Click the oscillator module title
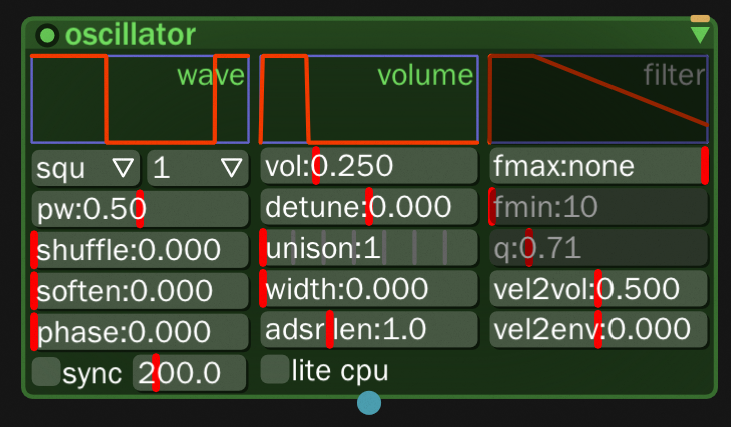 tap(130, 36)
